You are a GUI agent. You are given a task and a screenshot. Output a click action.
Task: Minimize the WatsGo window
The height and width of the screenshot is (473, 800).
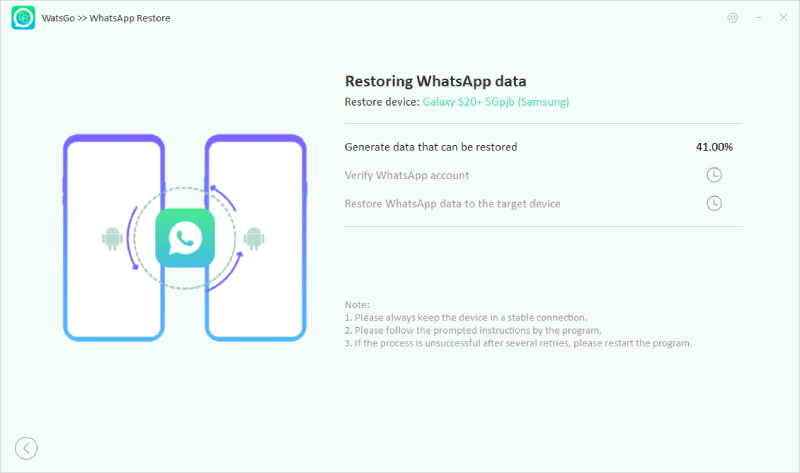click(758, 18)
